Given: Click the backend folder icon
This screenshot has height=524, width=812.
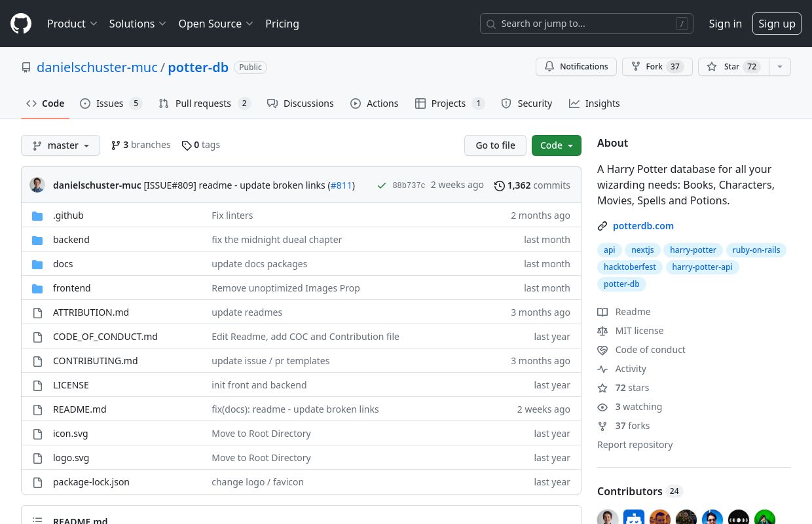Looking at the screenshot, I should 37,240.
